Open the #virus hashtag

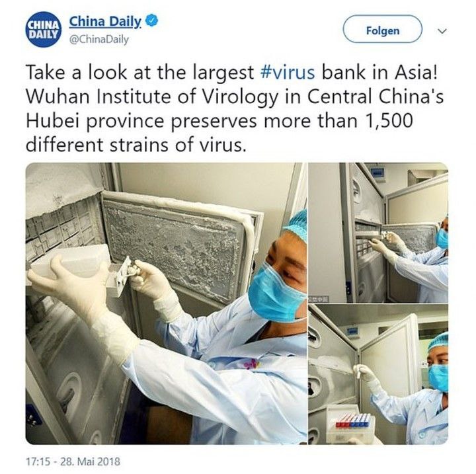[288, 73]
